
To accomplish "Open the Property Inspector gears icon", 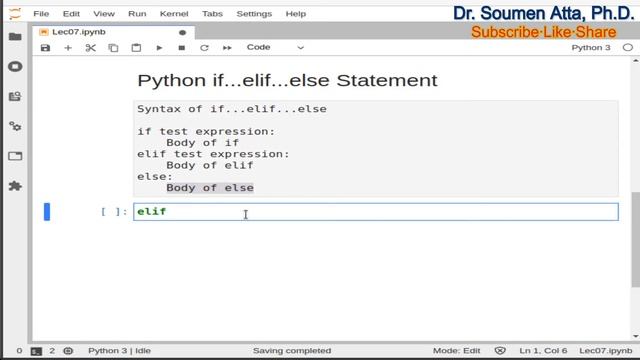I will pos(15,127).
